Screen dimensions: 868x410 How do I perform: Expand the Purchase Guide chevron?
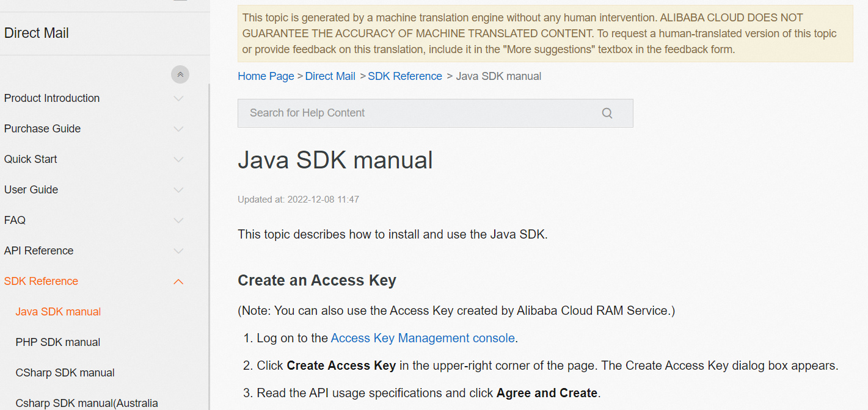click(x=178, y=129)
